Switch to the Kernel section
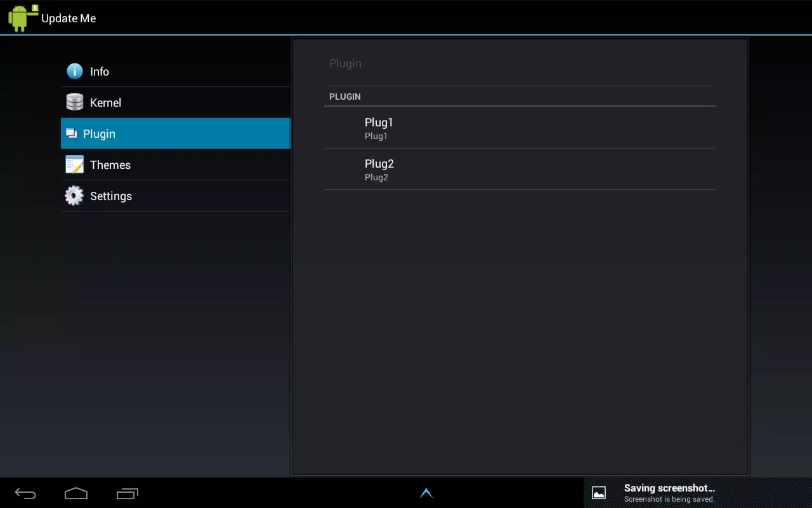The height and width of the screenshot is (508, 812). (176, 102)
